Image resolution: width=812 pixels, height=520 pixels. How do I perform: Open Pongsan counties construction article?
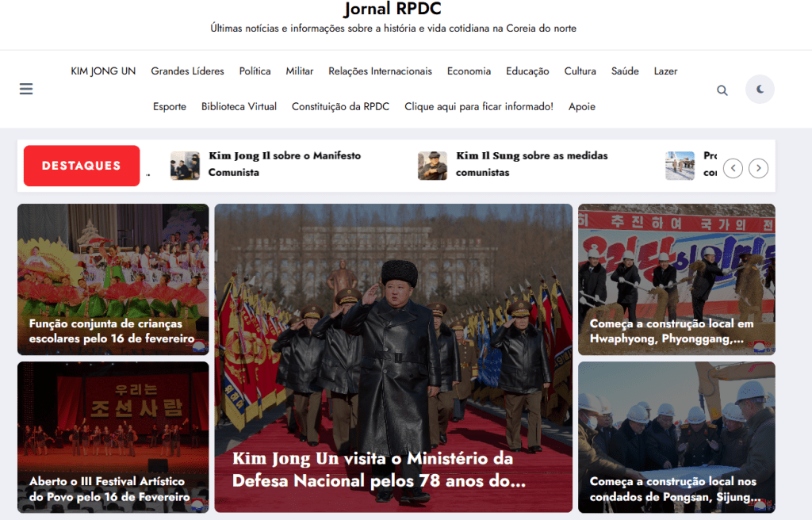672,489
